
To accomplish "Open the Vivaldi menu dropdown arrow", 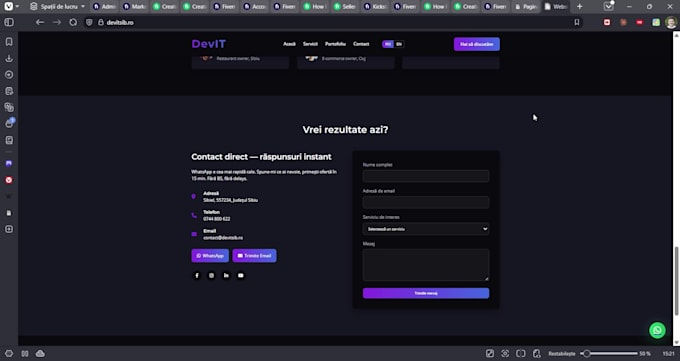I will (x=17, y=7).
